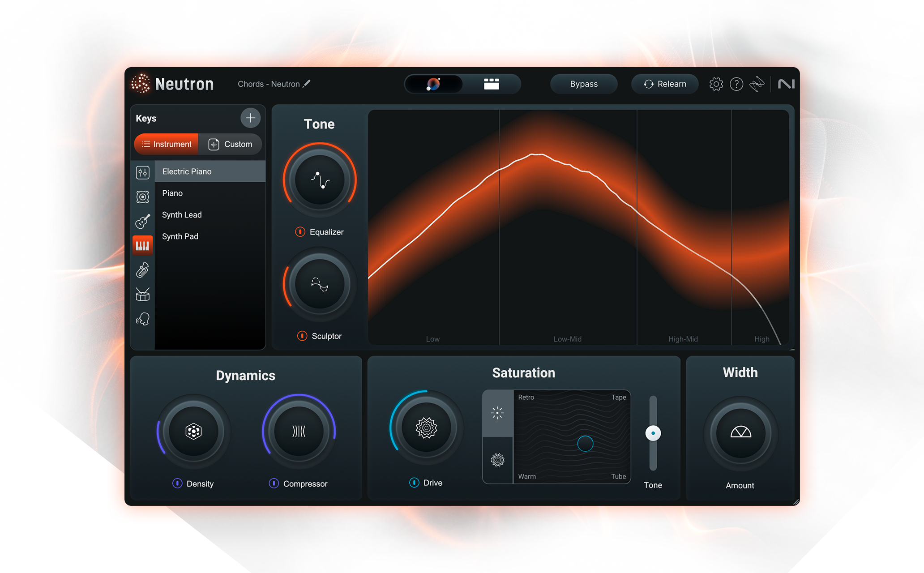Select the lower saturation style icon
This screenshot has height=573, width=924.
tap(497, 460)
